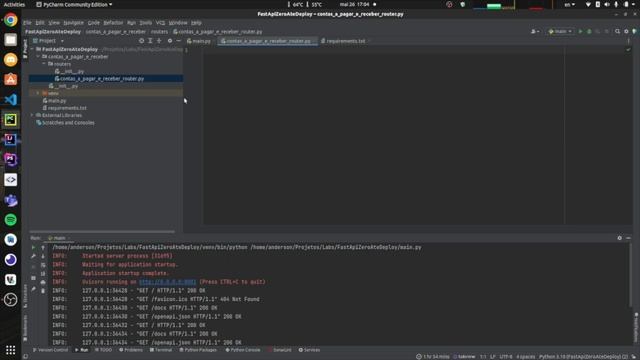Image resolution: width=640 pixels, height=360 pixels.
Task: Open Project panel options gear
Action: 170,41
